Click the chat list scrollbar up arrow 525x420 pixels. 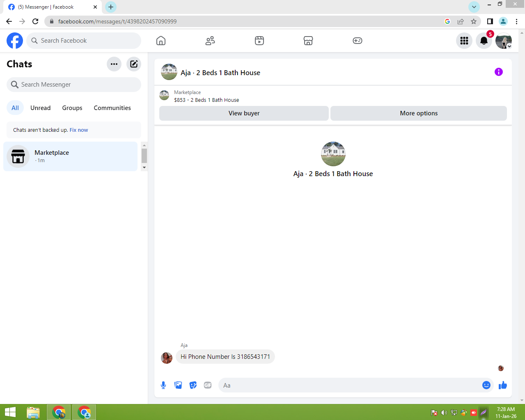coord(144,145)
